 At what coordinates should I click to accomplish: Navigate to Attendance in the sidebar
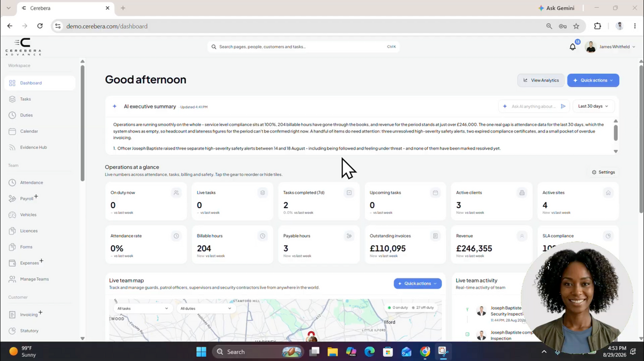pyautogui.click(x=40, y=183)
